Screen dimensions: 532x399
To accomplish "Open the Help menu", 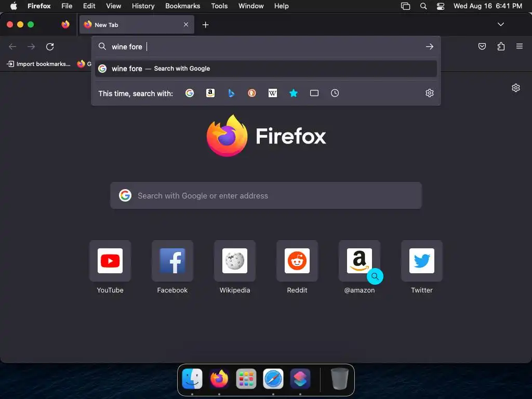I will pos(281,6).
